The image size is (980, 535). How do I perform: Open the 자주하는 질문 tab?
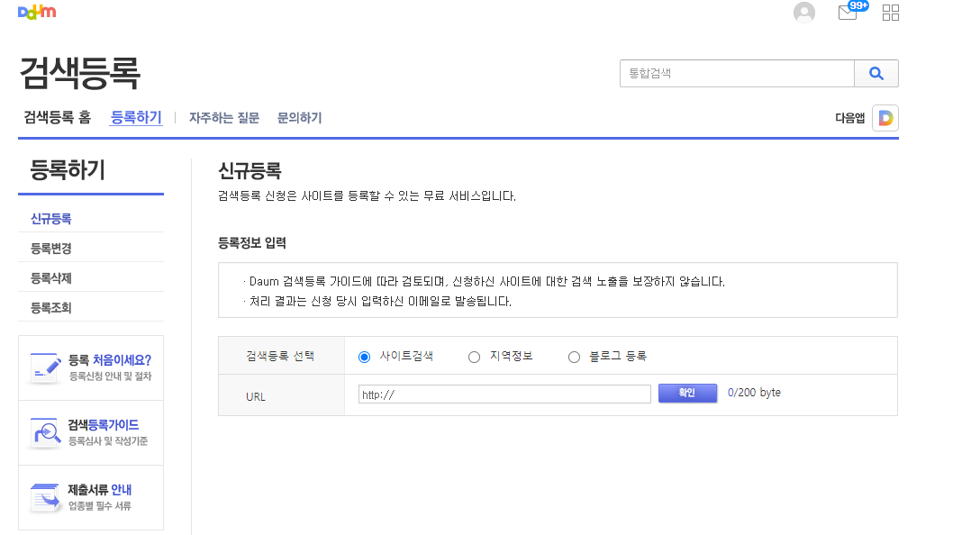(x=223, y=117)
